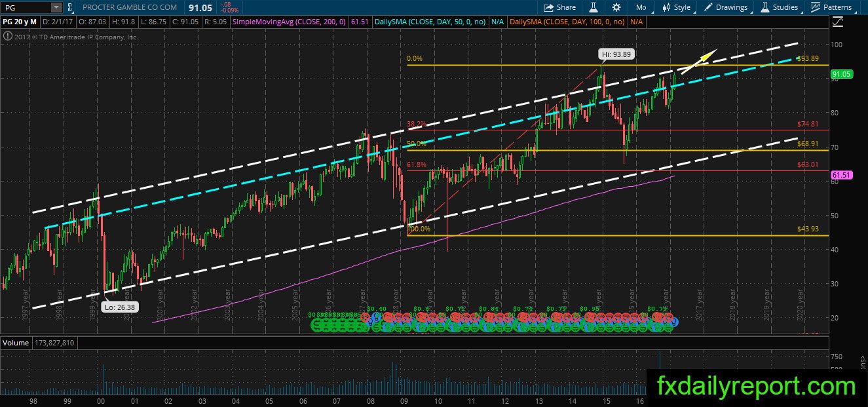Click the $0.40 dividend marker label
868x407 pixels.
coord(376,309)
